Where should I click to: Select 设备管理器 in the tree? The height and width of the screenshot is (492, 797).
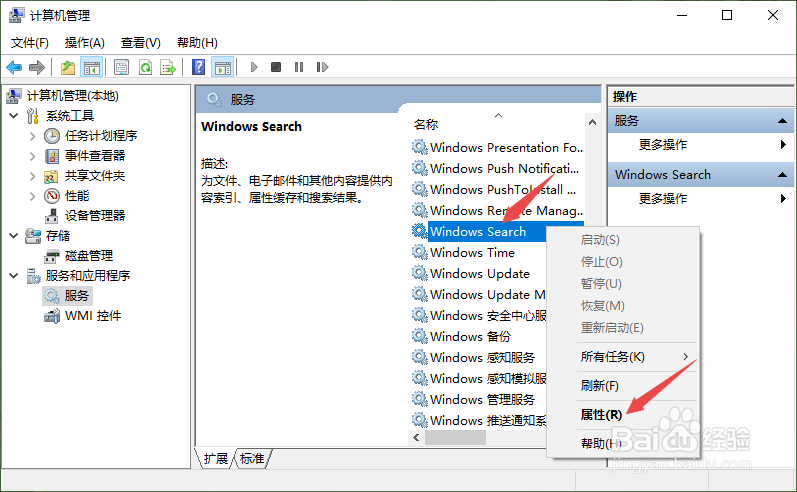pos(95,216)
